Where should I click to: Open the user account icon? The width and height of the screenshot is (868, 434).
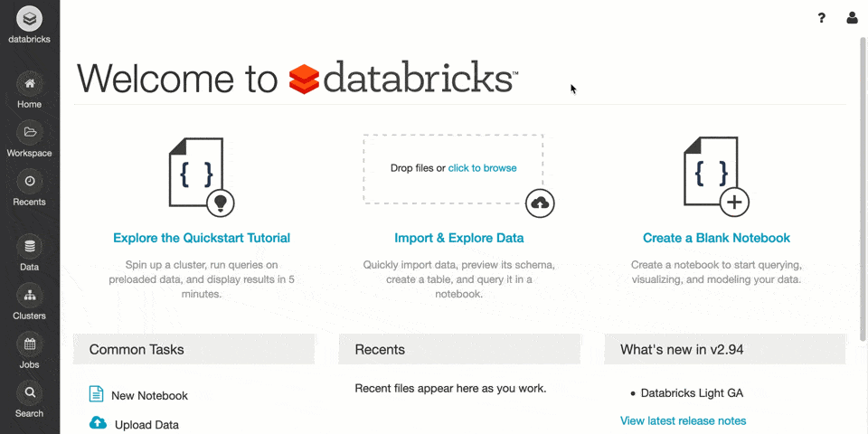pyautogui.click(x=852, y=18)
